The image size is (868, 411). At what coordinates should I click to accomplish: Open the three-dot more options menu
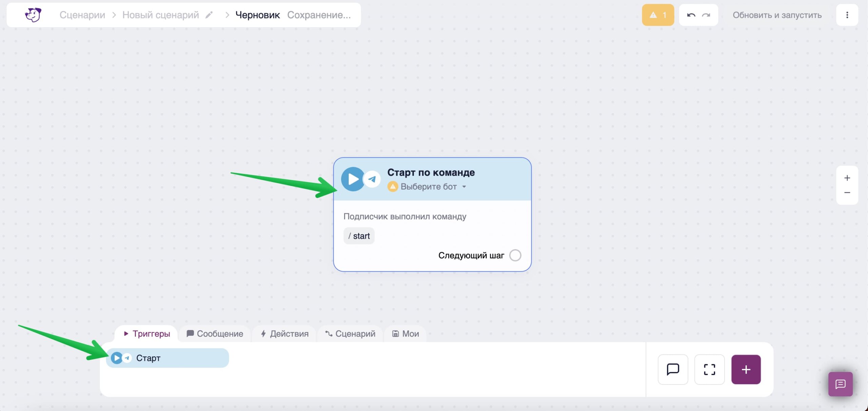tap(847, 15)
